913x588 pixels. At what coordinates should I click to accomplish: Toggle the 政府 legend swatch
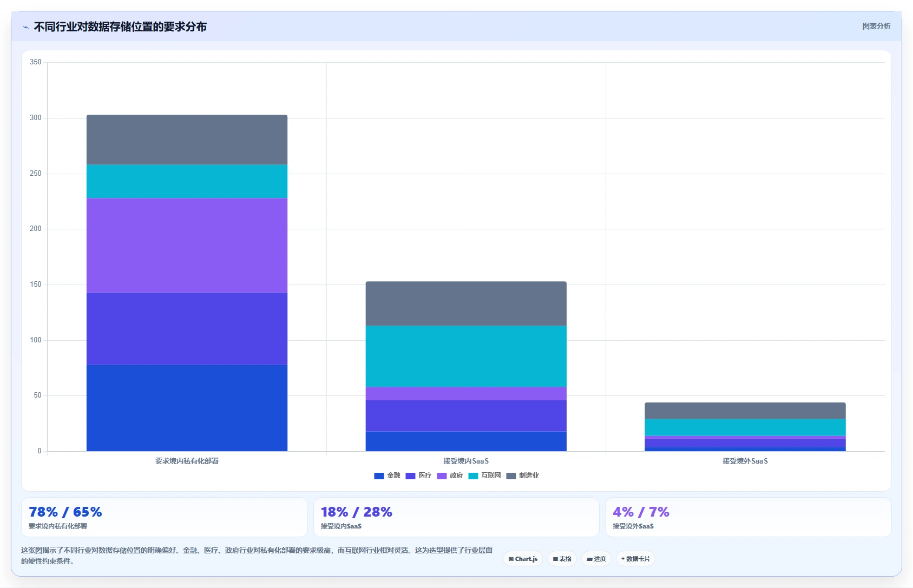click(442, 476)
